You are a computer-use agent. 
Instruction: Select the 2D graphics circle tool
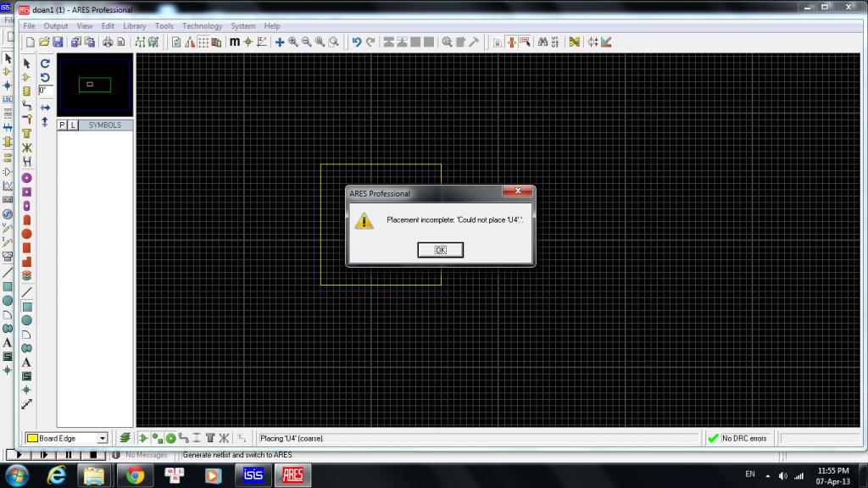(x=26, y=320)
